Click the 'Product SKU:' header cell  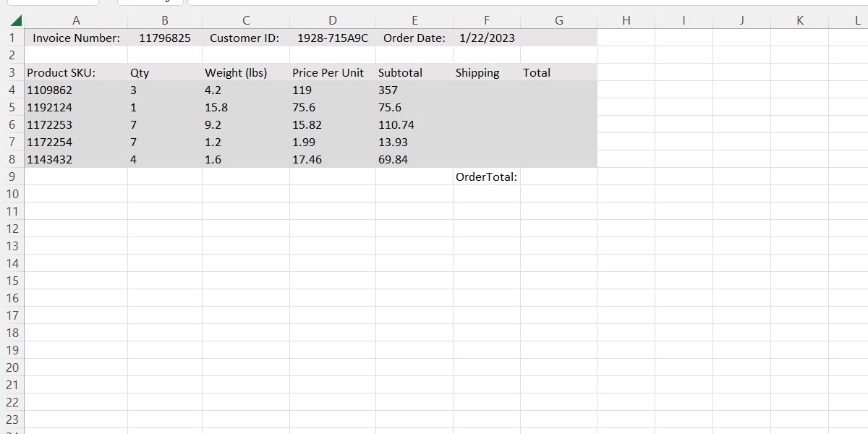(x=76, y=72)
